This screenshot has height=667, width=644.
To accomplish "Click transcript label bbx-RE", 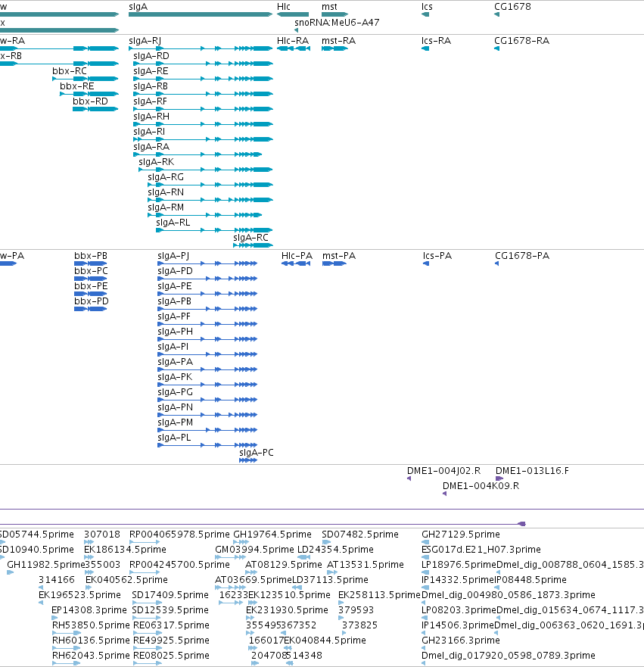I will pyautogui.click(x=77, y=86).
